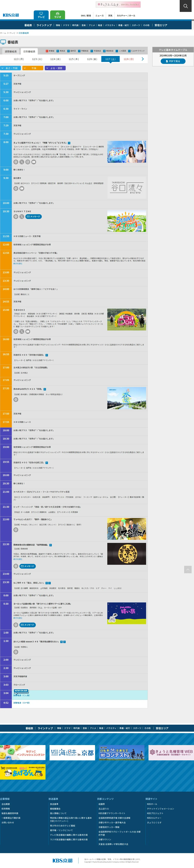Viewport: 194px width, 868px height.
Task: Open 受信エリア in top navigation bar
Action: click(x=161, y=25)
